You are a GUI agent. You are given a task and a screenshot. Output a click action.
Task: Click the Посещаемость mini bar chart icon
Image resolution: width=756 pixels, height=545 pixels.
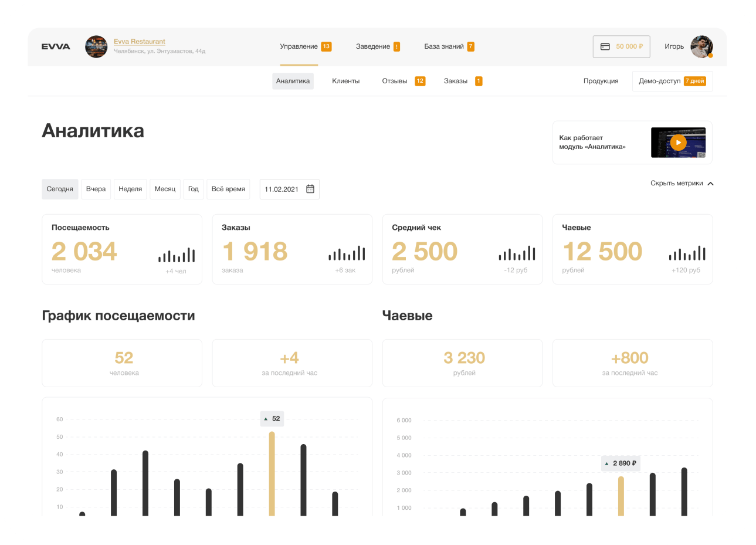(176, 255)
